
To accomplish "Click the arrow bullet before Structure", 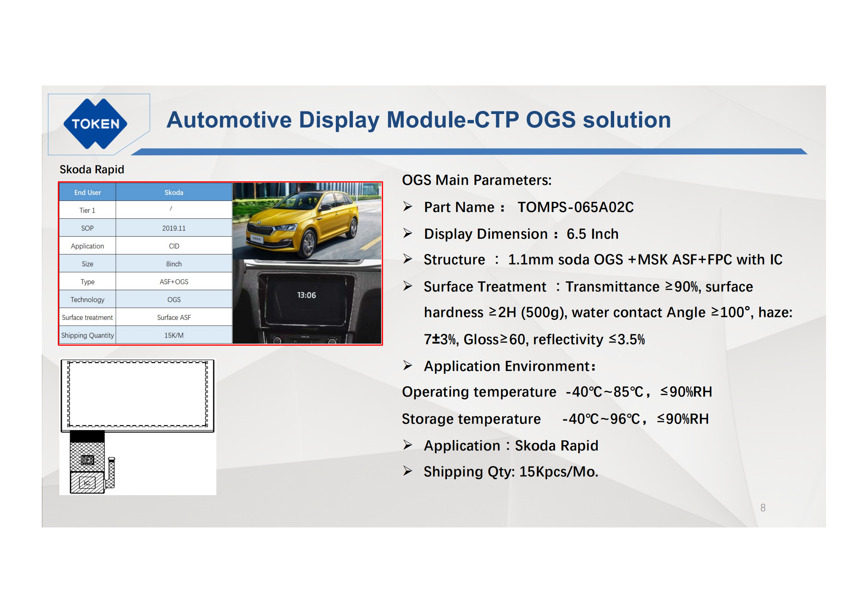I will click(407, 259).
